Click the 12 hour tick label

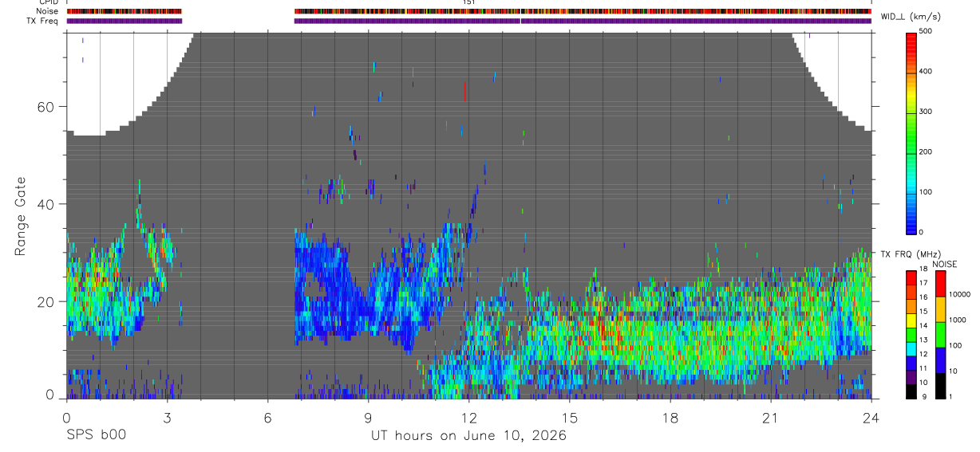coord(469,418)
